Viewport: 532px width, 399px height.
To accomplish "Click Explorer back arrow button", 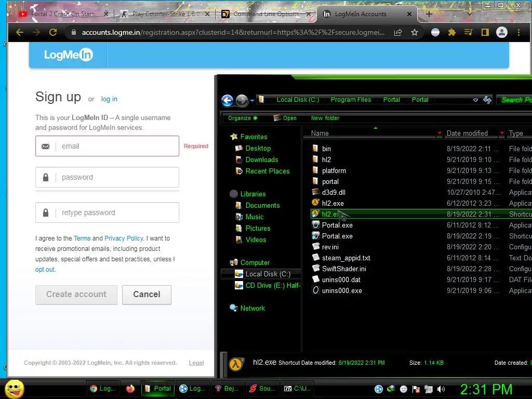I will [x=228, y=100].
